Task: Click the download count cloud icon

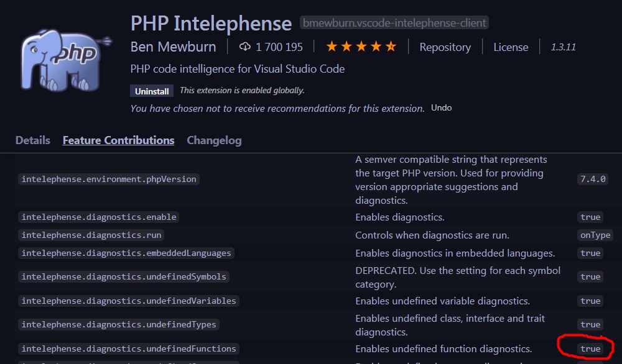Action: (244, 47)
